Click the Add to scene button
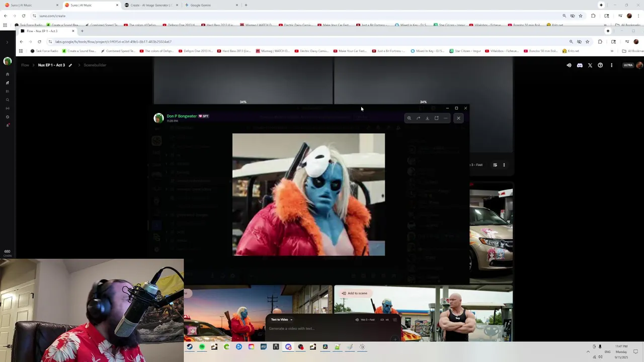 point(355,293)
